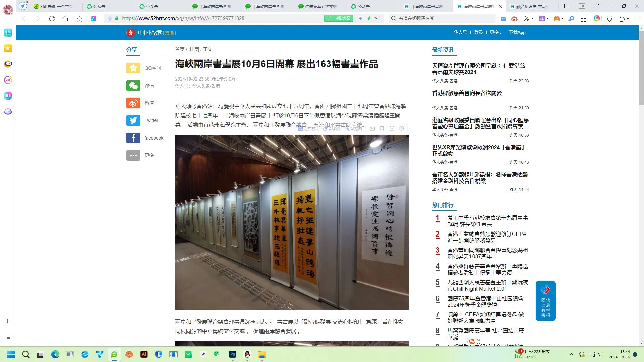Open 香港工業總會 CEPA ranked article
Image resolution: width=644 pixels, height=362 pixels.
[487, 237]
